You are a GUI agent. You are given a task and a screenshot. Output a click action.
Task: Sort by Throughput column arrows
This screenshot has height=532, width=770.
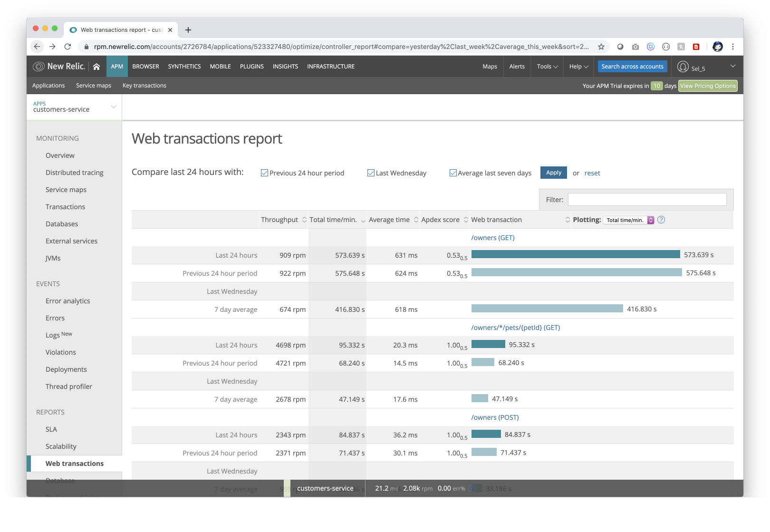click(x=305, y=220)
